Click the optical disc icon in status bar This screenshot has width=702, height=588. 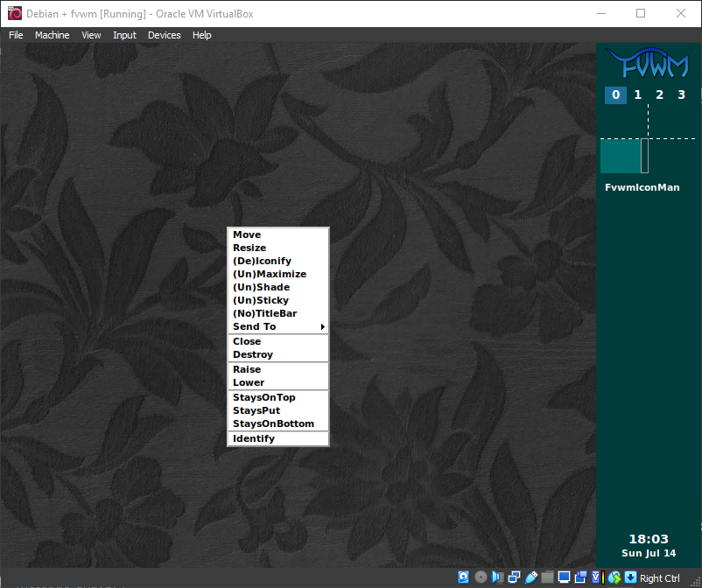click(x=481, y=577)
